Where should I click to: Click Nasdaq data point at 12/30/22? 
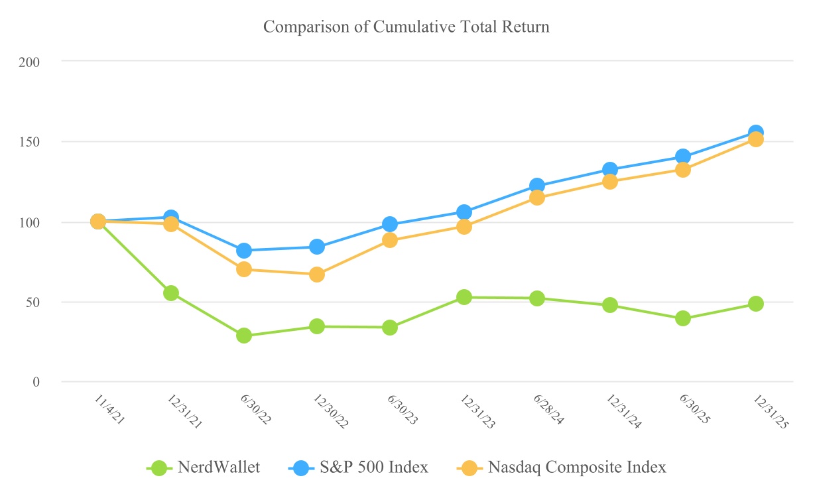[317, 275]
